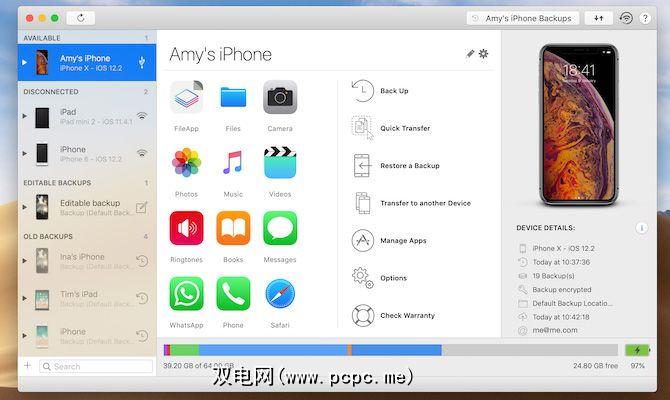This screenshot has width=670, height=400.
Task: Expand the iPad mini 2 device
Action: tap(24, 116)
